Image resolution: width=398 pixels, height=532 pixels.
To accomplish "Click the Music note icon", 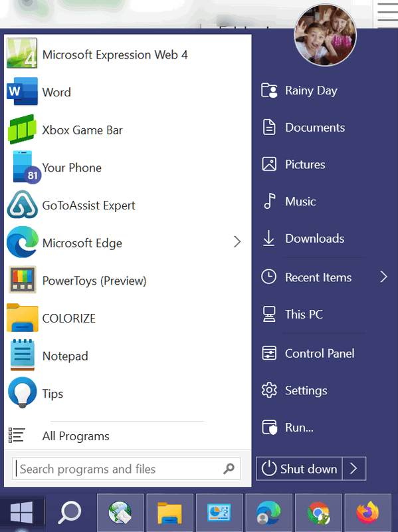I will 270,201.
